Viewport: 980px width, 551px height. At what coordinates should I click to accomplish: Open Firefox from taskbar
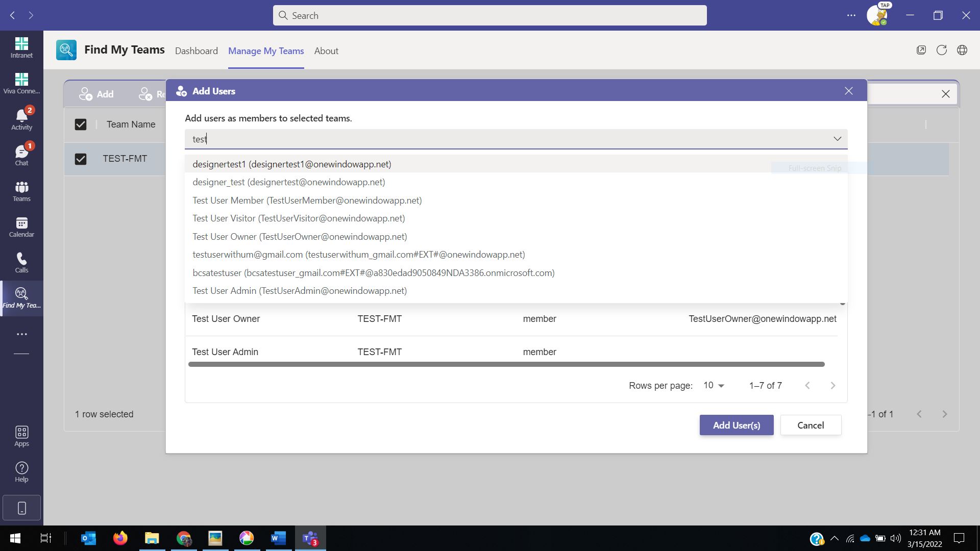click(120, 538)
